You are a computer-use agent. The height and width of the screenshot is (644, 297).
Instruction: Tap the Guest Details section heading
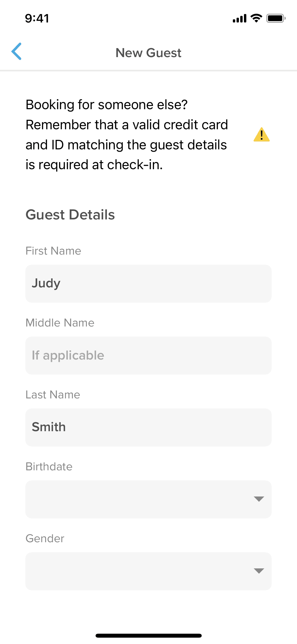(70, 215)
